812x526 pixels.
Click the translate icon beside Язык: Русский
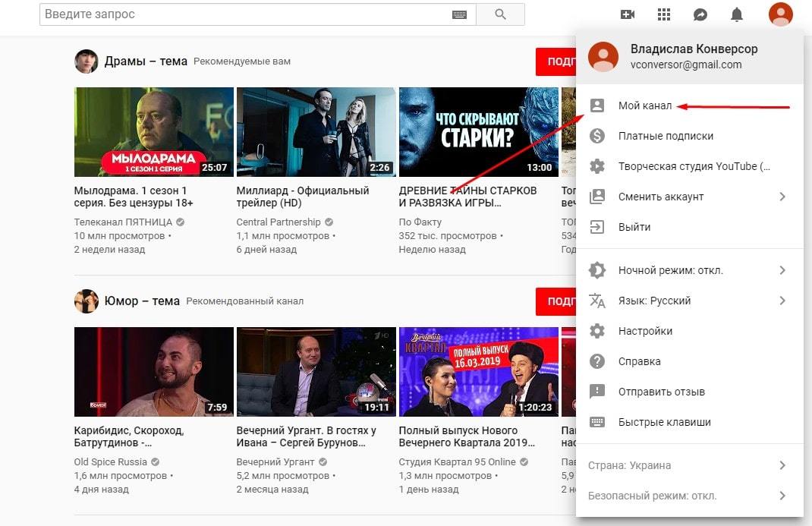point(597,301)
